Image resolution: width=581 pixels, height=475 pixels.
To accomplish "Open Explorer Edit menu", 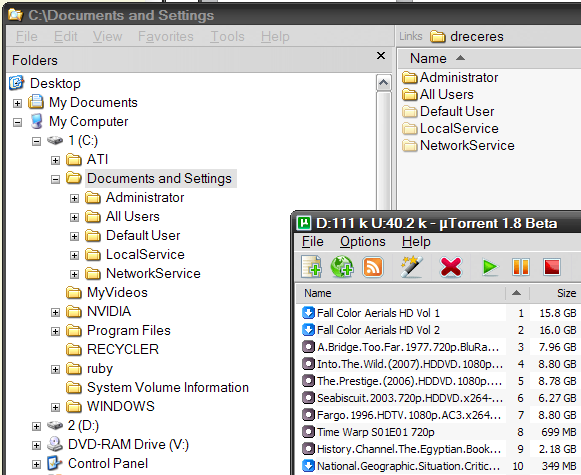I will pos(66,36).
